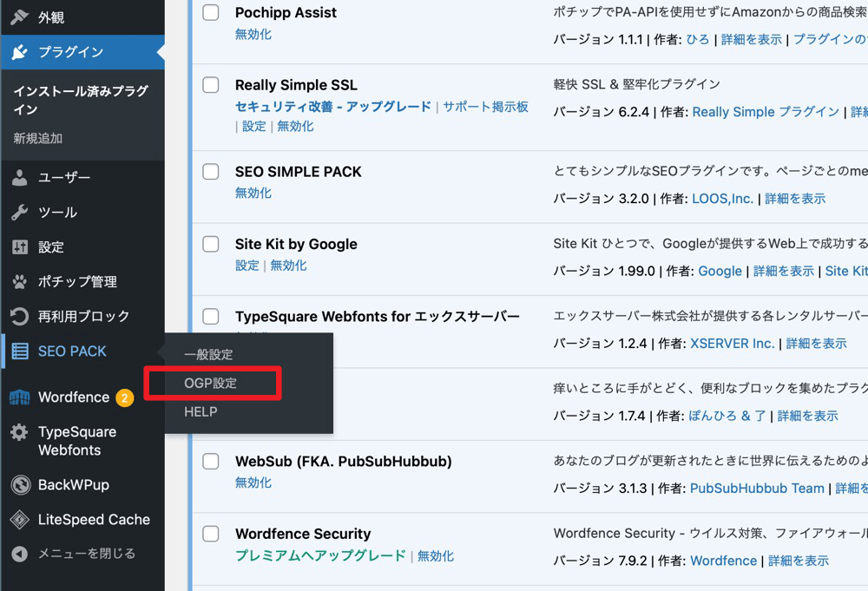Go to インストール済みプラグイン submenu
868x591 pixels.
81,100
